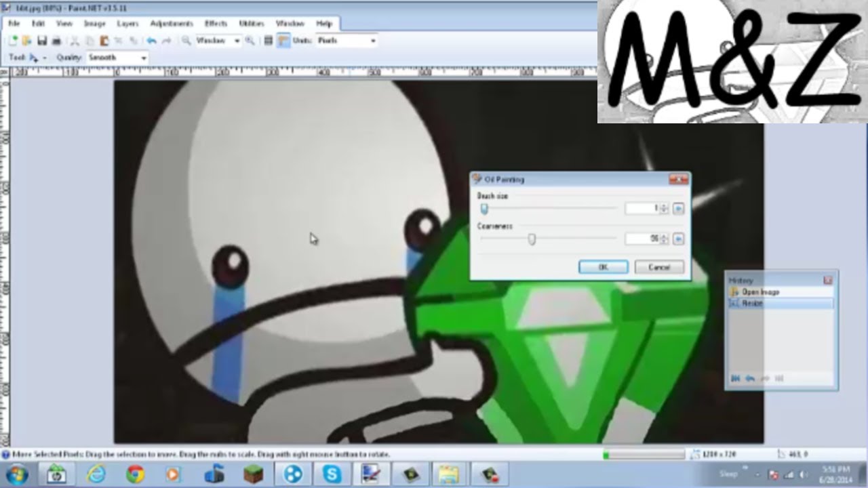Open Minecraft grass block taskbar icon
The image size is (868, 488).
(x=254, y=474)
